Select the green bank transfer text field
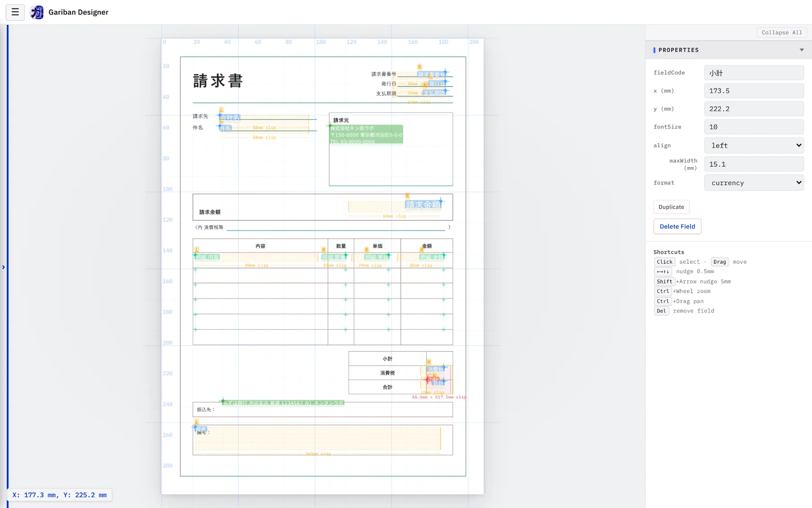The image size is (812, 508). pyautogui.click(x=283, y=403)
